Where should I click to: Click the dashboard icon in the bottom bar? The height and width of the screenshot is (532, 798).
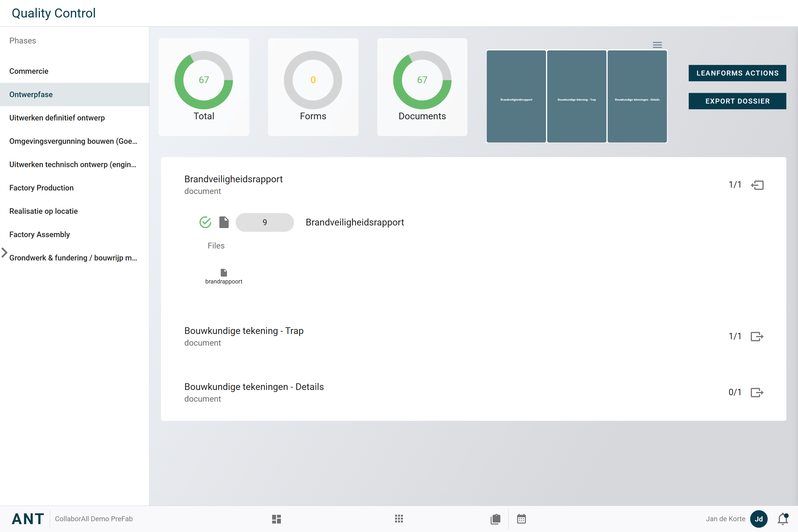click(276, 519)
